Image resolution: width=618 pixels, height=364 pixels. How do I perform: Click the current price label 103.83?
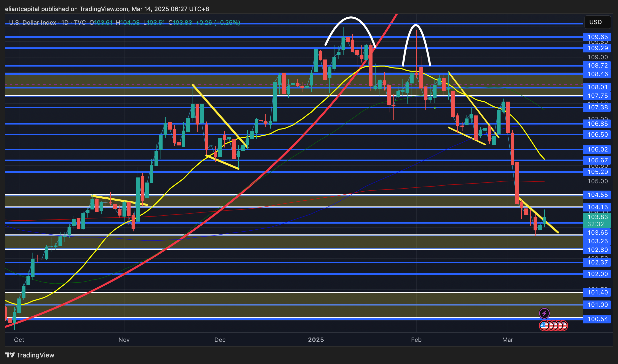pos(597,217)
